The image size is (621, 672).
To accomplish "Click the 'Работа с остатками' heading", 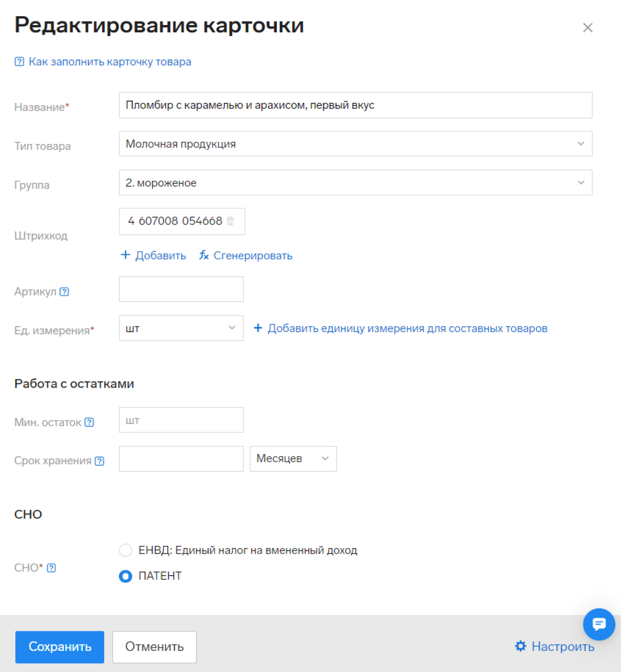I will pyautogui.click(x=74, y=384).
